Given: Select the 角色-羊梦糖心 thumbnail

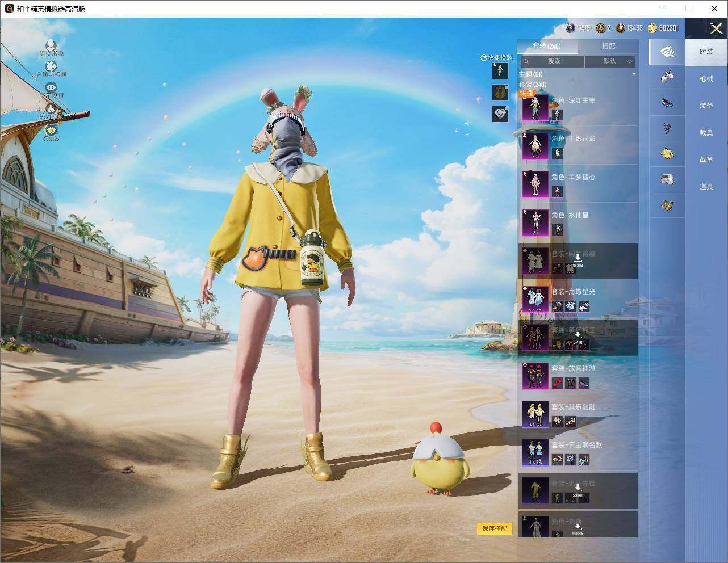Looking at the screenshot, I should point(535,184).
